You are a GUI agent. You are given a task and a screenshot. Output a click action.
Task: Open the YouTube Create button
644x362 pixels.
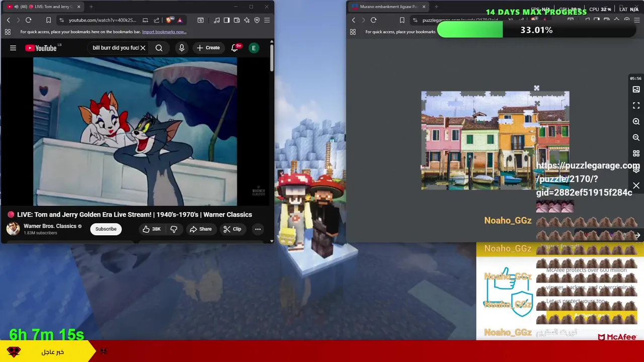tap(208, 48)
